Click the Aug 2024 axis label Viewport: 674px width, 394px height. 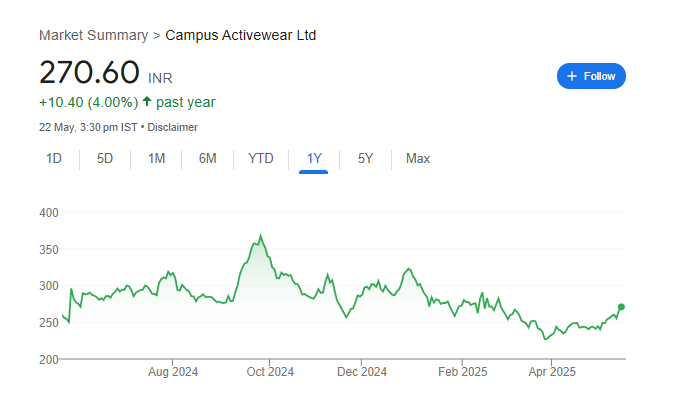173,372
